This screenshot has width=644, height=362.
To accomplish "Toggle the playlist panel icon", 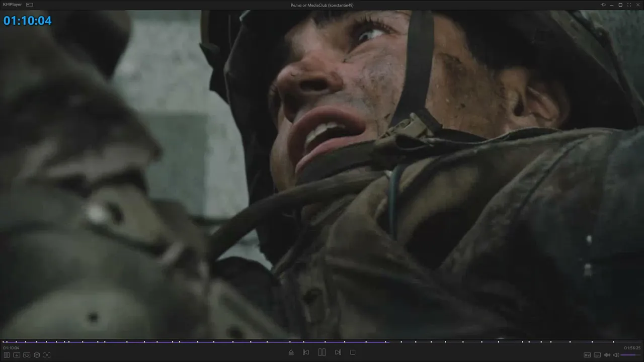I will coord(7,355).
